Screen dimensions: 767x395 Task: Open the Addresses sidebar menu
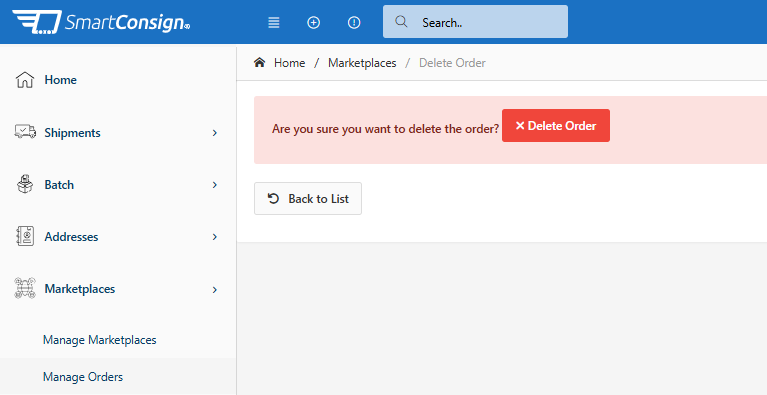point(71,237)
